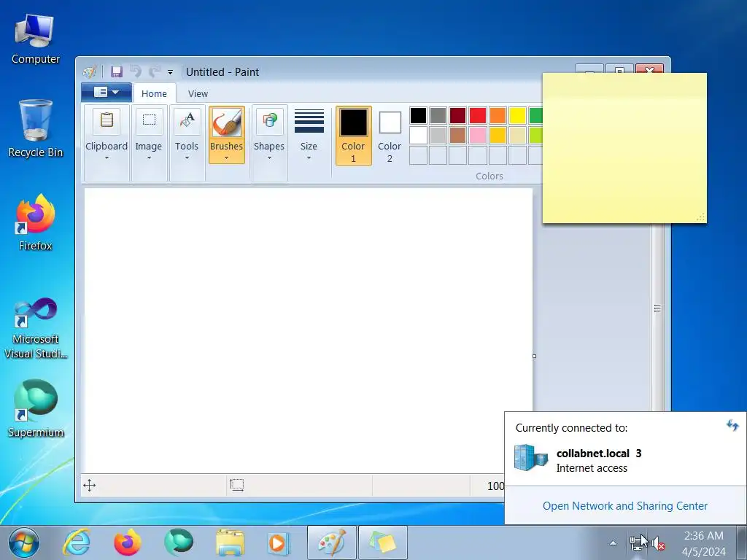Open Network and Sharing Center link

[x=625, y=506]
